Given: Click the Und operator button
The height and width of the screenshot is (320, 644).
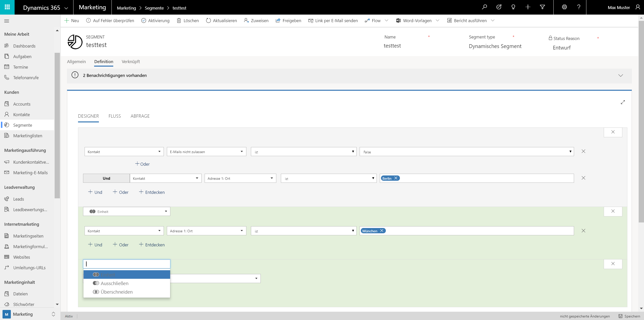Looking at the screenshot, I should click(x=106, y=178).
